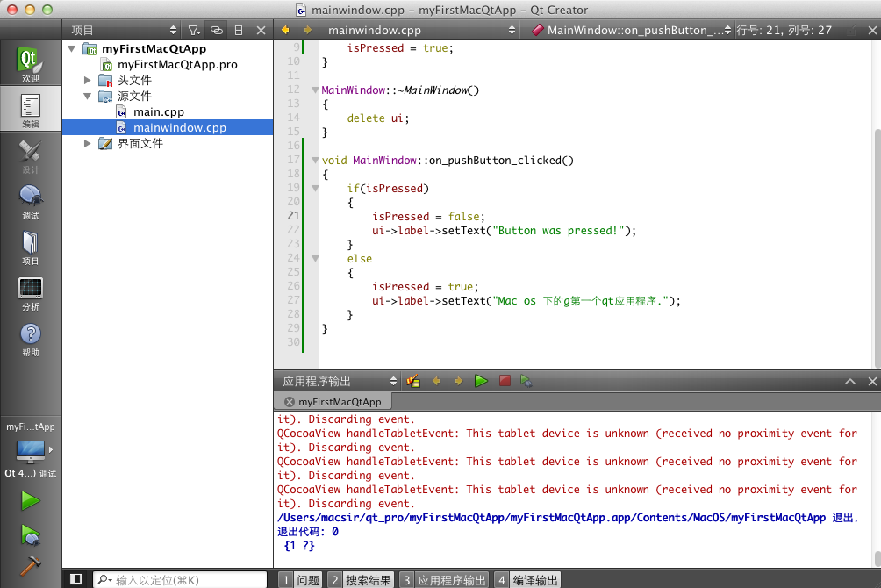Select main.cpp in the project tree
The height and width of the screenshot is (588, 881).
pos(159,112)
